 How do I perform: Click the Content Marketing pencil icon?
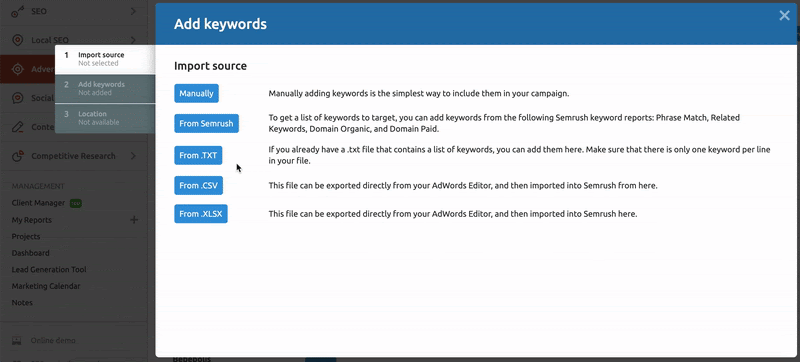(18, 127)
